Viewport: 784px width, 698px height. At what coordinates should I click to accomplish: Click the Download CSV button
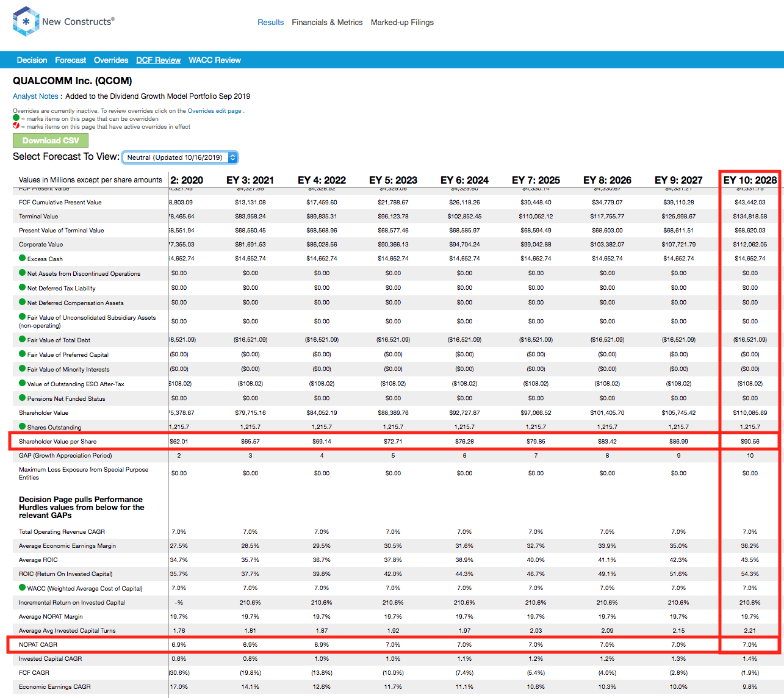51,140
